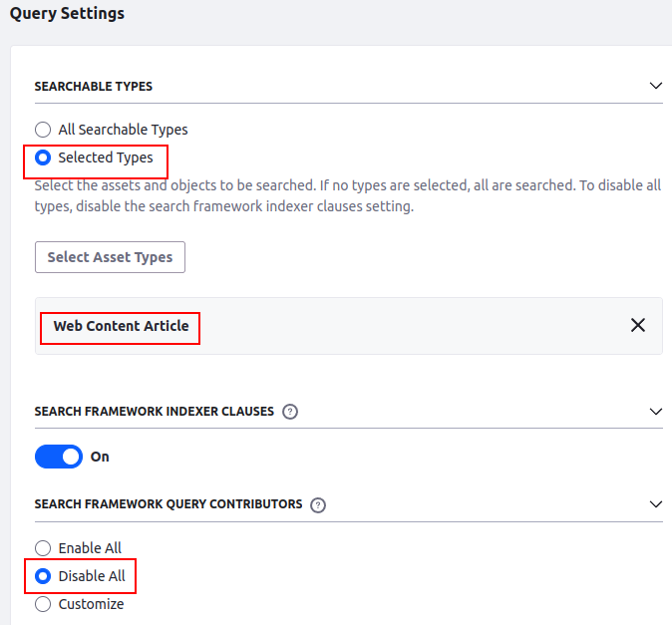Click the SEARCHABLE TYPES section title text
Image resolution: width=672 pixels, height=625 pixels.
point(94,87)
